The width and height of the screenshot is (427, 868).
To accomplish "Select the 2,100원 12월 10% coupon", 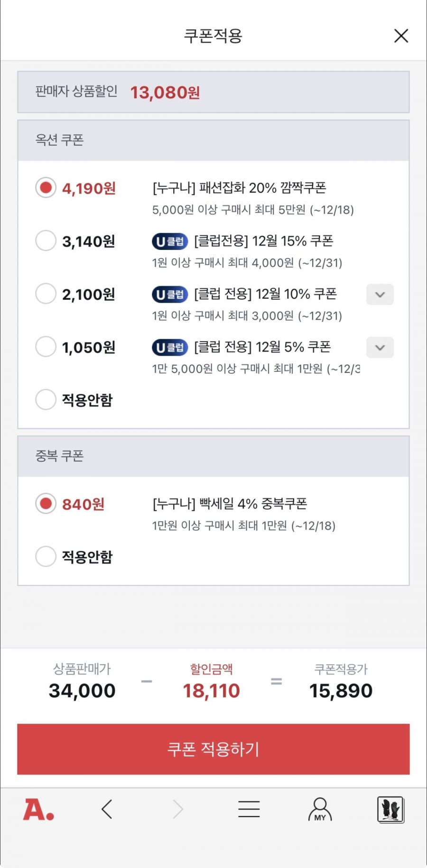I will (x=46, y=294).
